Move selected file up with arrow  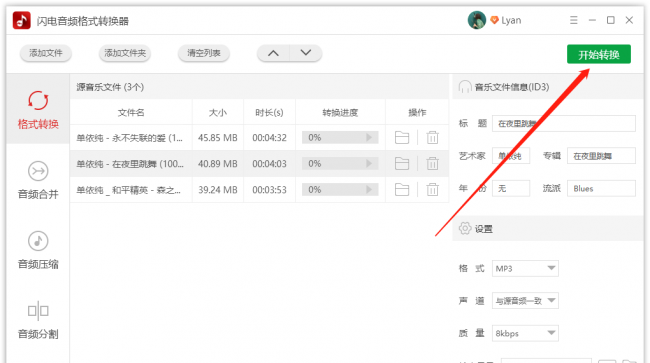273,53
